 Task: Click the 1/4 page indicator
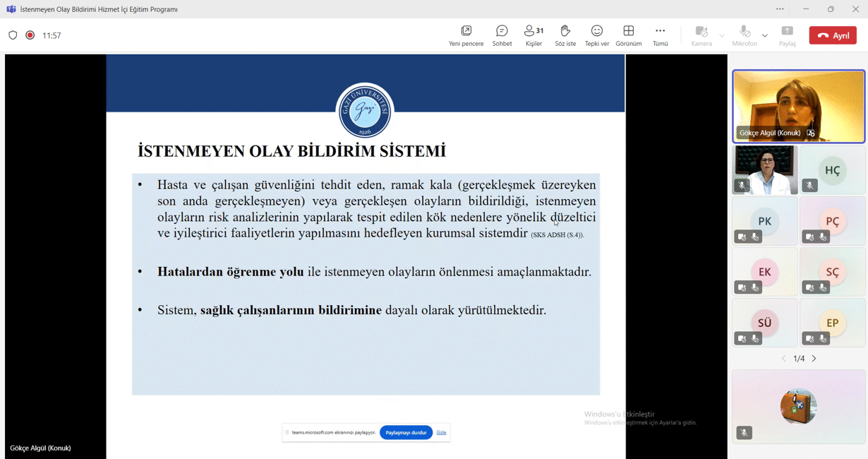(799, 359)
